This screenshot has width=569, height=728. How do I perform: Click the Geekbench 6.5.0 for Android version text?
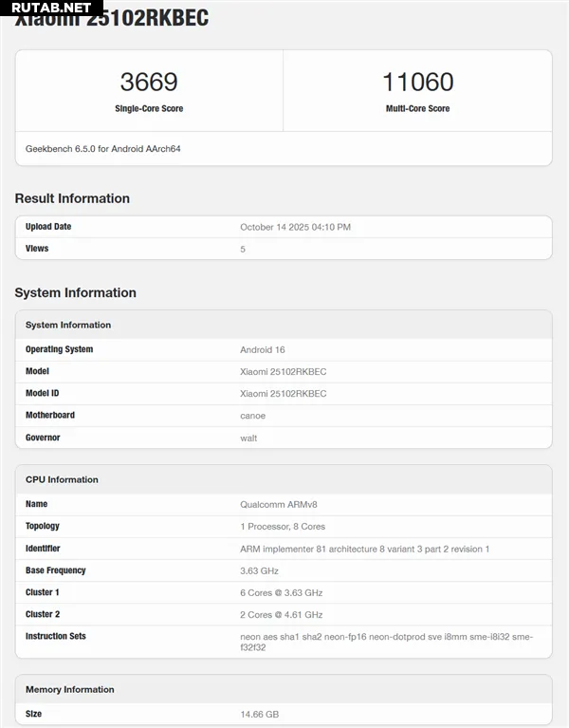coord(103,149)
